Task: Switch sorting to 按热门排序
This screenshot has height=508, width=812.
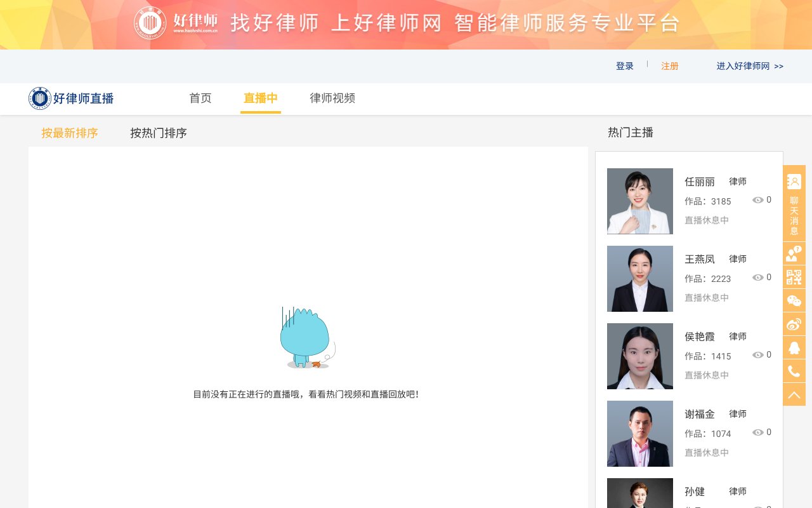Action: pos(158,133)
